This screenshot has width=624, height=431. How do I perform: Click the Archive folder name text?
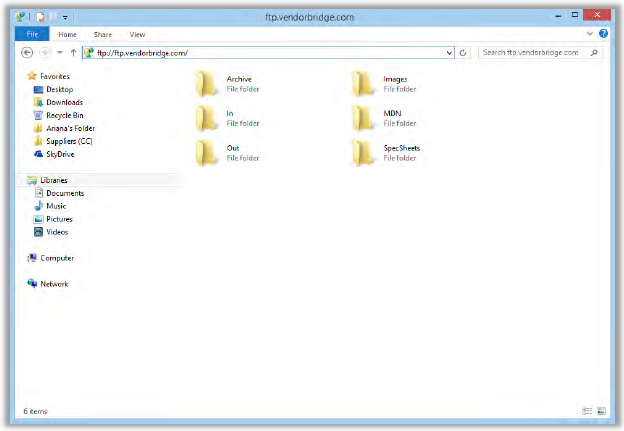pos(239,79)
